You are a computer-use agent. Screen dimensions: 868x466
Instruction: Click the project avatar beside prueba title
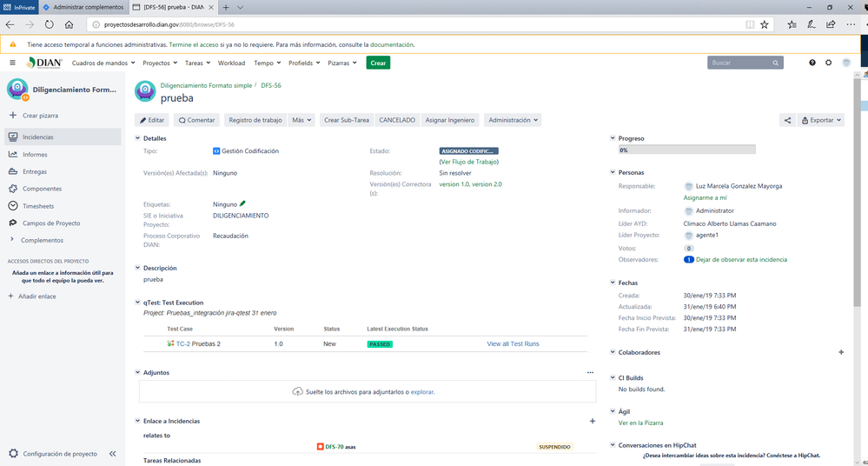tap(145, 91)
